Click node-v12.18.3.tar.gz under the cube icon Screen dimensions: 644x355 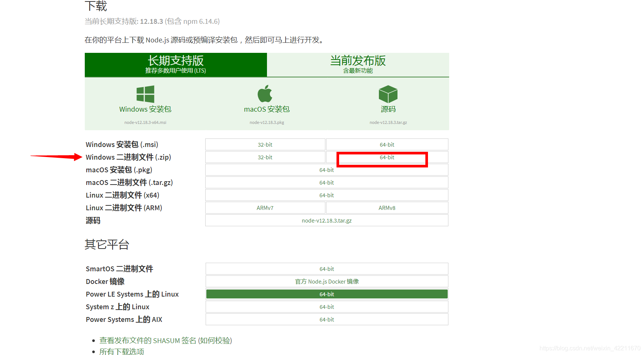coord(388,122)
